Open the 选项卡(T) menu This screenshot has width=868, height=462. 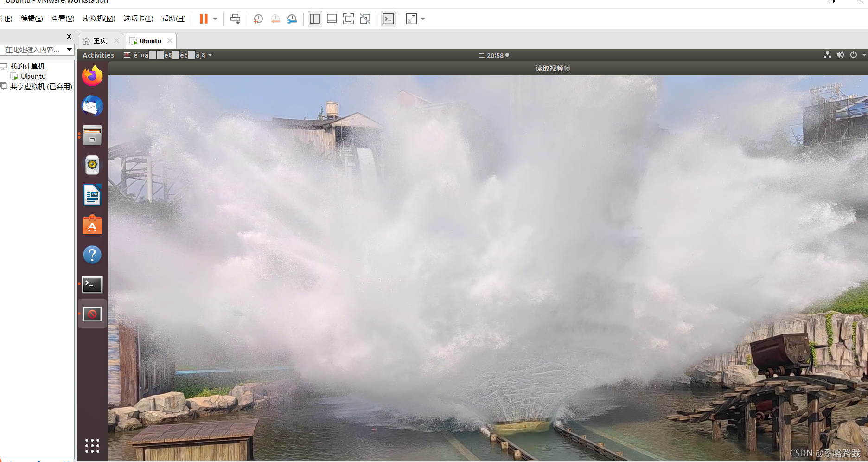click(x=138, y=19)
